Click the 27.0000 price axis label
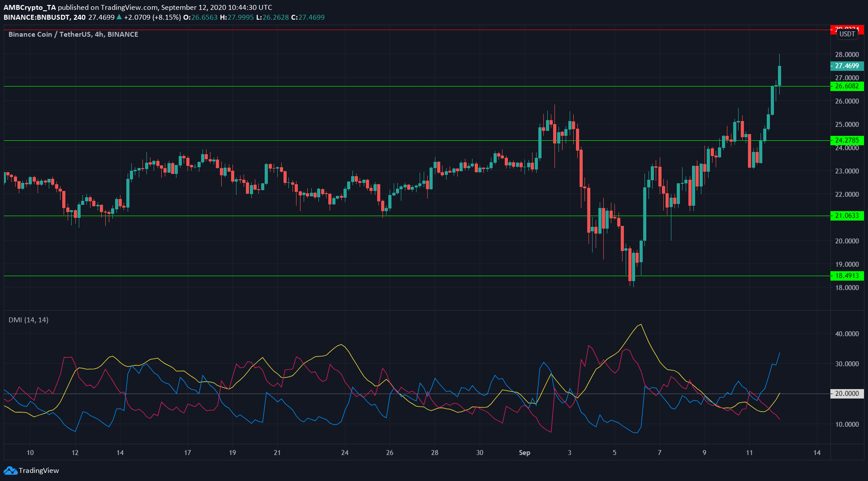The height and width of the screenshot is (481, 868). (847, 78)
